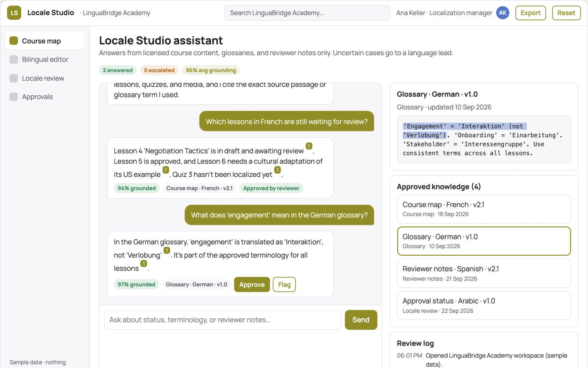This screenshot has height=368, width=588.
Task: Open citation marker after 'localized yet'
Action: click(277, 170)
